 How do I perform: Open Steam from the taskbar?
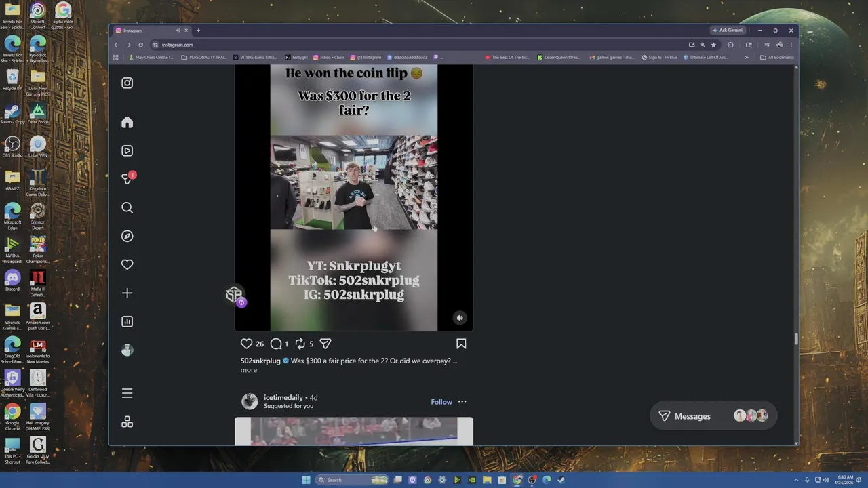[x=561, y=480]
